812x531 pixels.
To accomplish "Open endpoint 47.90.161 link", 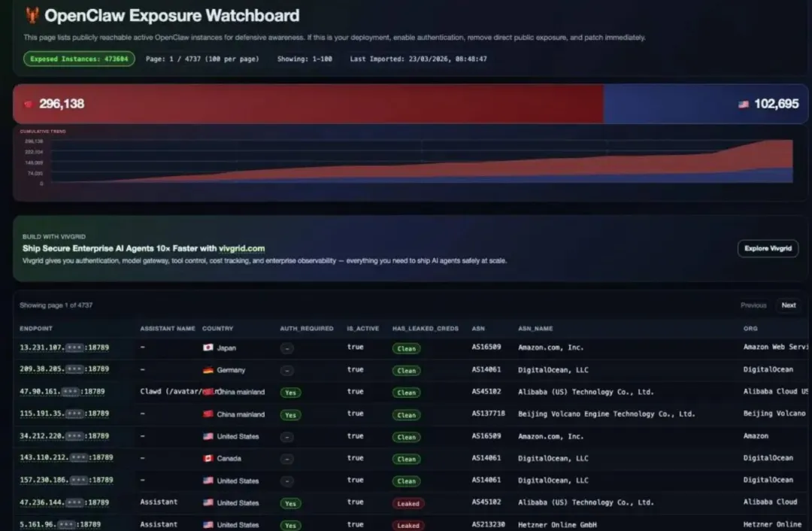I will [62, 392].
